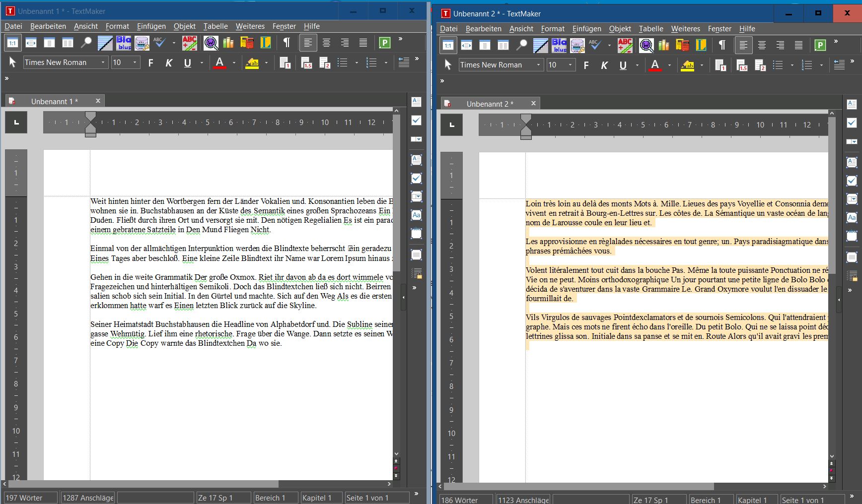Select the Unbenannt 2 * document tab
This screenshot has width=862, height=504.
pyautogui.click(x=490, y=104)
